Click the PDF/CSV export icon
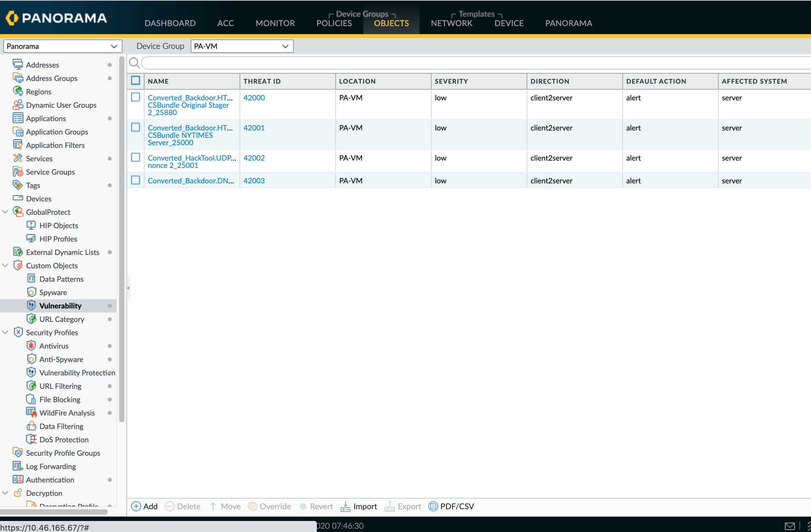 point(433,506)
